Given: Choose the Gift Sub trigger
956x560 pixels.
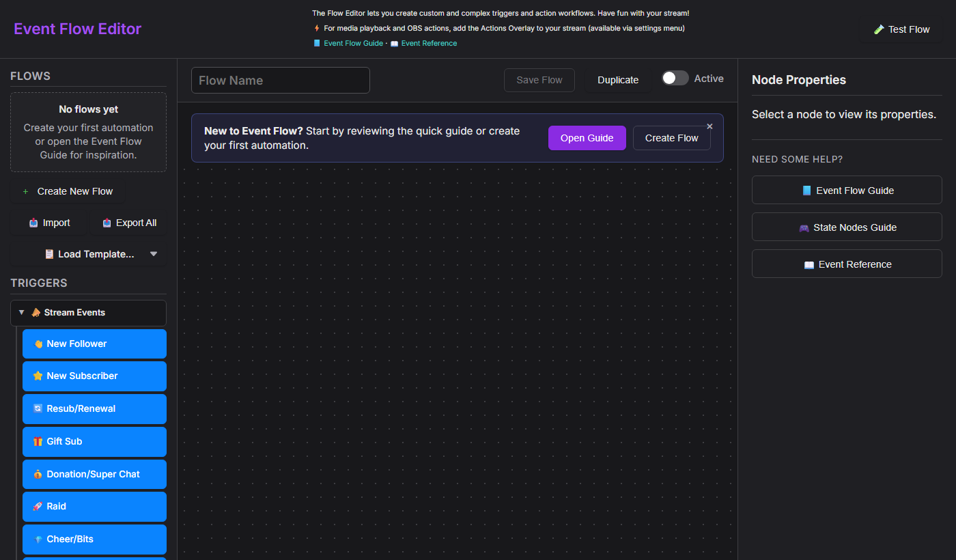Looking at the screenshot, I should tap(94, 441).
